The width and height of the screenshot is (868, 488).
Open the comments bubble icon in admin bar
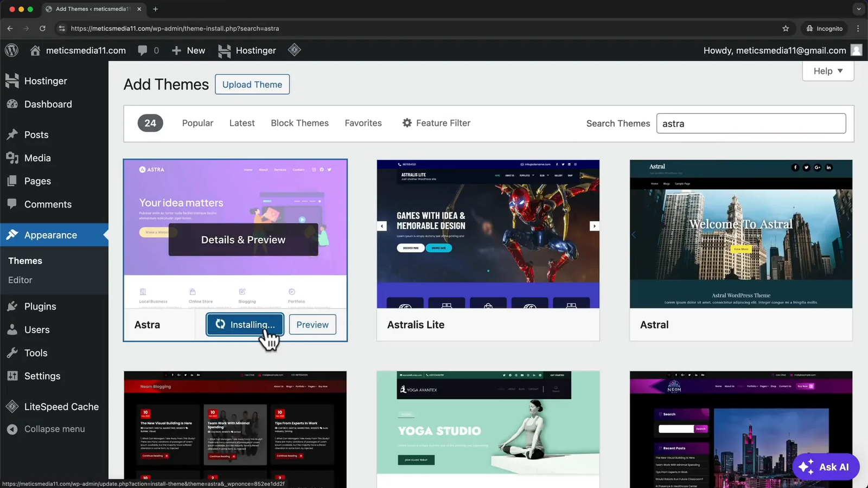pyautogui.click(x=142, y=50)
